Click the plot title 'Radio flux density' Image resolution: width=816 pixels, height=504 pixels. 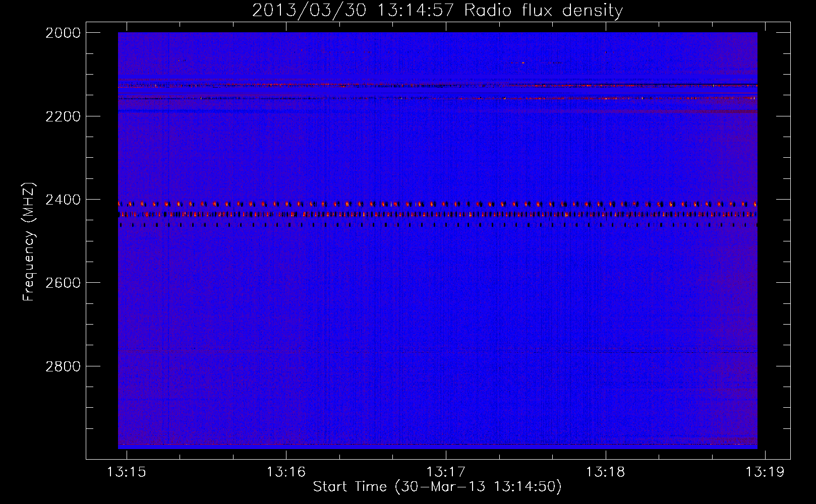click(x=543, y=10)
